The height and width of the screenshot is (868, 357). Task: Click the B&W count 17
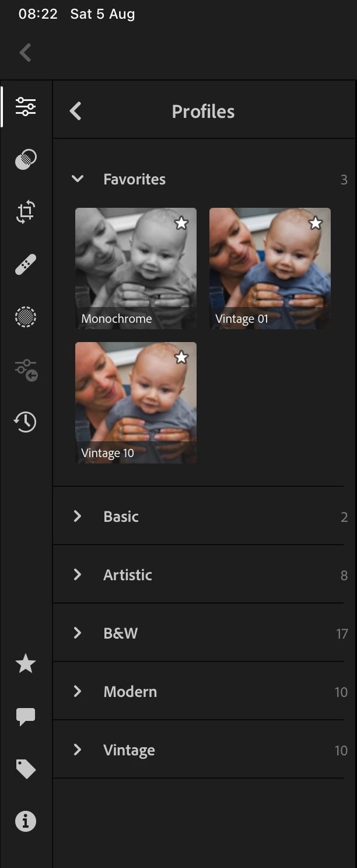[x=342, y=633]
